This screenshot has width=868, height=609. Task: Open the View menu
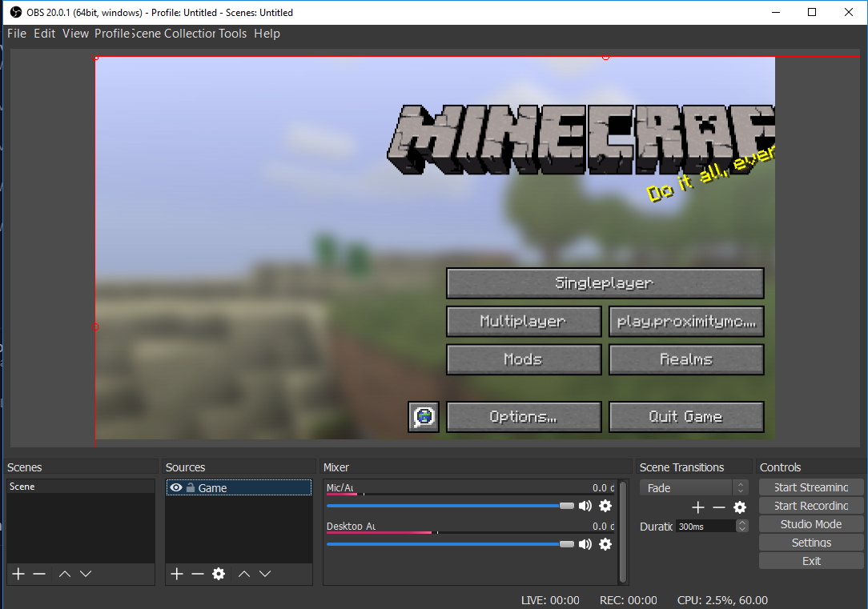tap(75, 34)
